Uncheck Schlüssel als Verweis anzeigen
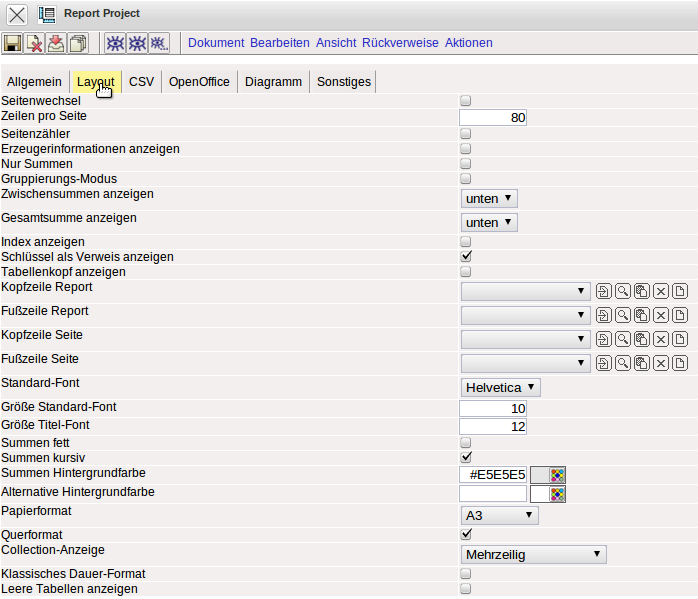 coord(465,256)
